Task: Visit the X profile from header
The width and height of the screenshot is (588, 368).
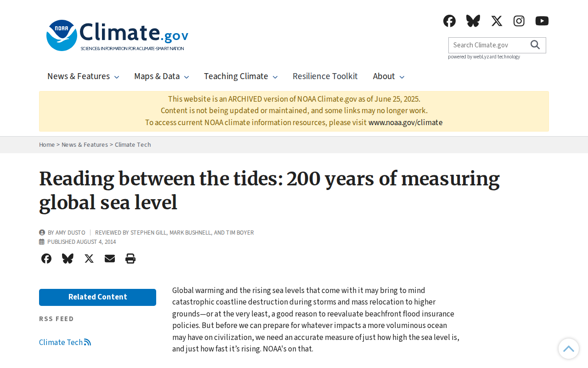Action: click(x=497, y=21)
